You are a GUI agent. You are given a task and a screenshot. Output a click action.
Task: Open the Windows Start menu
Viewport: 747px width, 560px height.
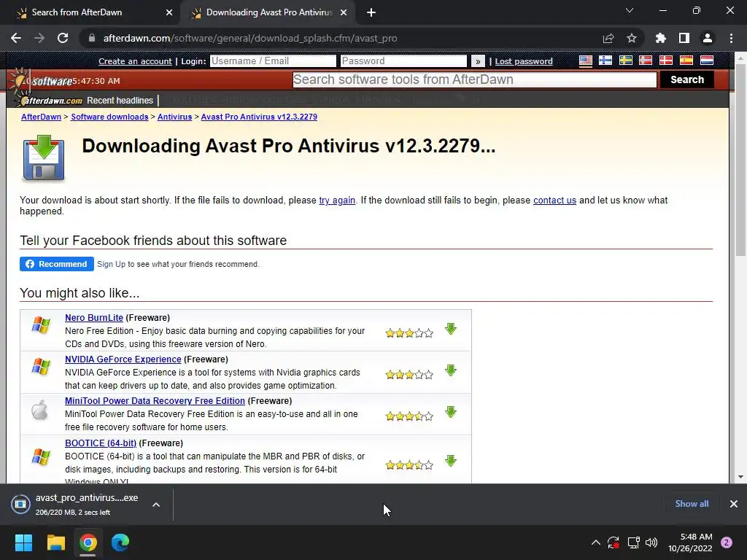click(x=23, y=542)
